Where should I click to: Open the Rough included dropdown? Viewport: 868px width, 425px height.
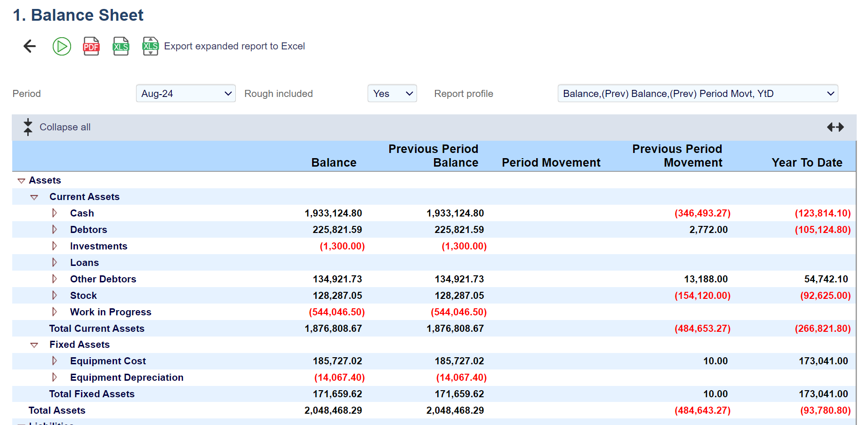tap(392, 94)
